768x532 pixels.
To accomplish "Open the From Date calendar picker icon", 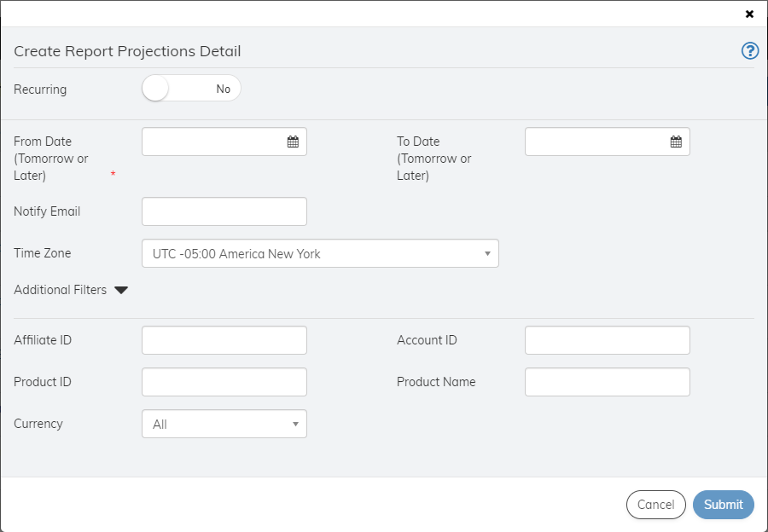I will coord(293,142).
